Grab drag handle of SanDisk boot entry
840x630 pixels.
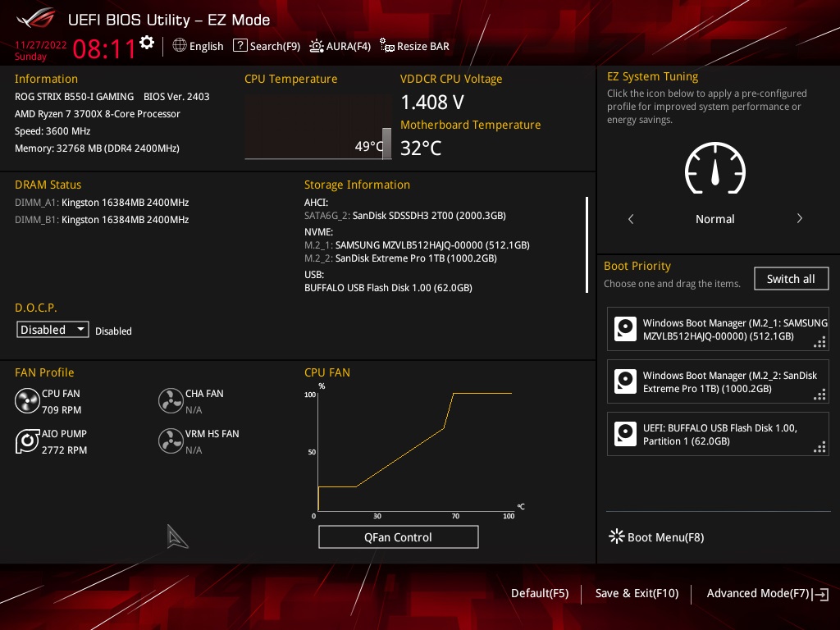819,395
